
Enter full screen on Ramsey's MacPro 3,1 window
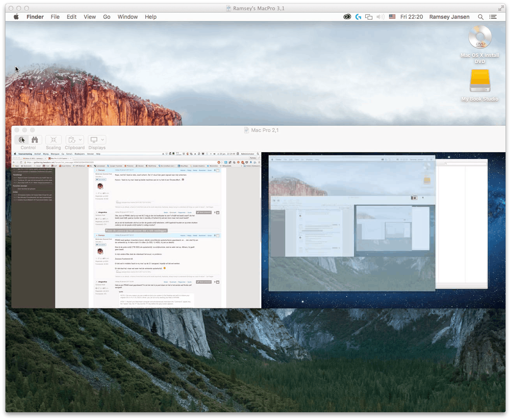pyautogui.click(x=501, y=8)
